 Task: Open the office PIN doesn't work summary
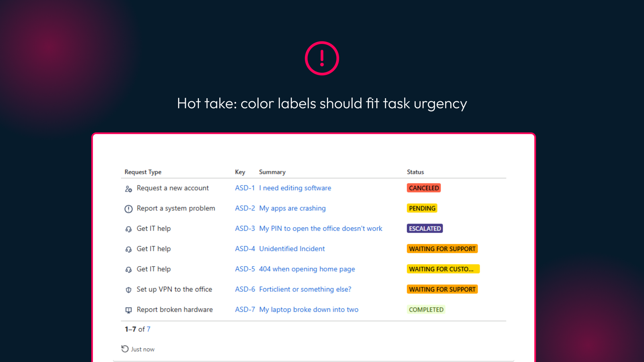[x=320, y=228]
